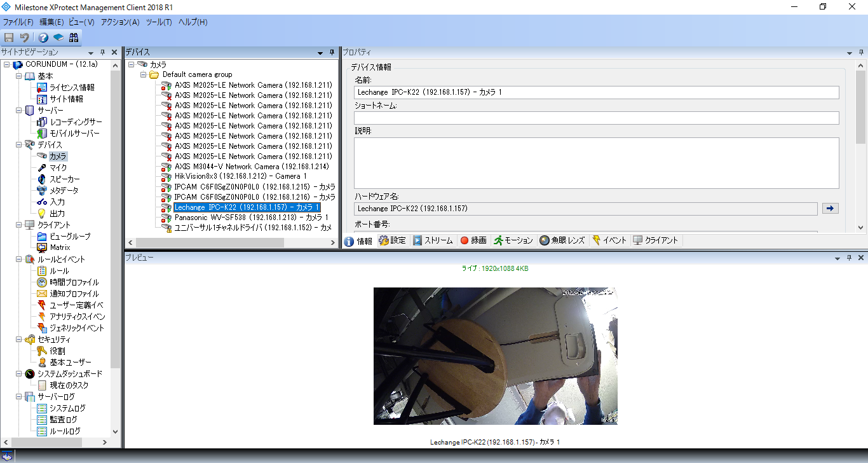
Task: Collapse the ルールとイベント tree node
Action: (x=18, y=259)
